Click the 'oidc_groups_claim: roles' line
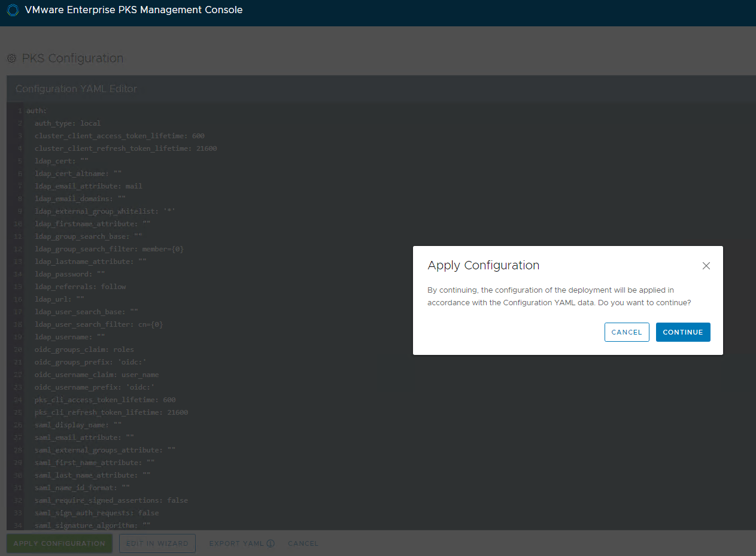Image resolution: width=756 pixels, height=556 pixels. tap(84, 350)
